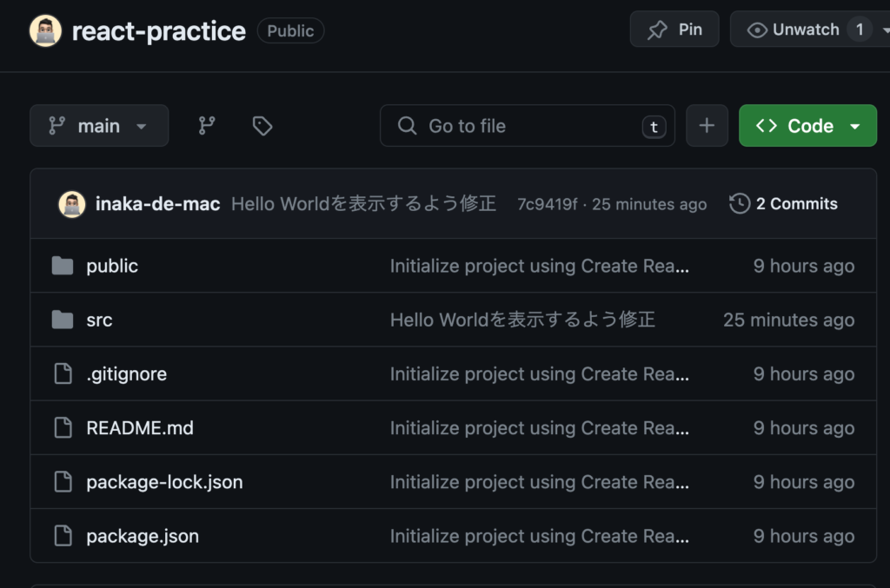Click the magnifier icon in Go to file
The width and height of the screenshot is (890, 588).
click(407, 125)
